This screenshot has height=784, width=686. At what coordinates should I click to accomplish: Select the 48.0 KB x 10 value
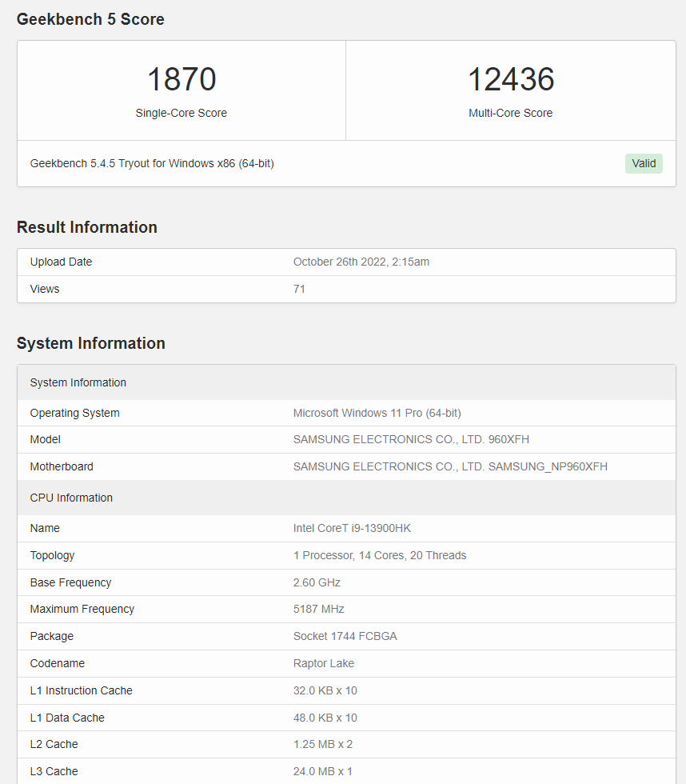[x=325, y=718]
